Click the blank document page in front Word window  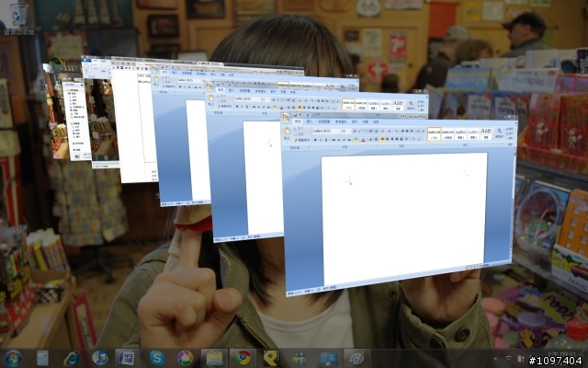click(x=404, y=218)
